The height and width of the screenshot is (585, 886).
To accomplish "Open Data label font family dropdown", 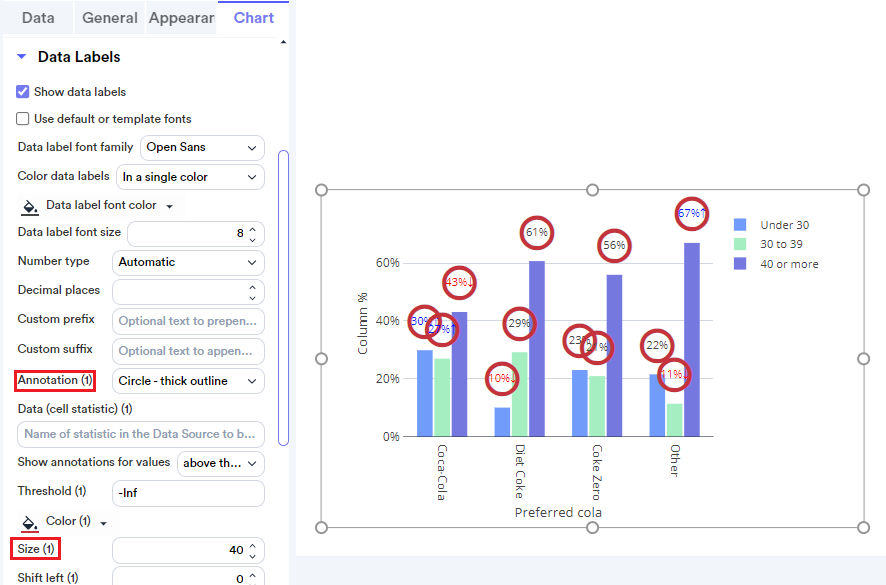I will point(202,148).
